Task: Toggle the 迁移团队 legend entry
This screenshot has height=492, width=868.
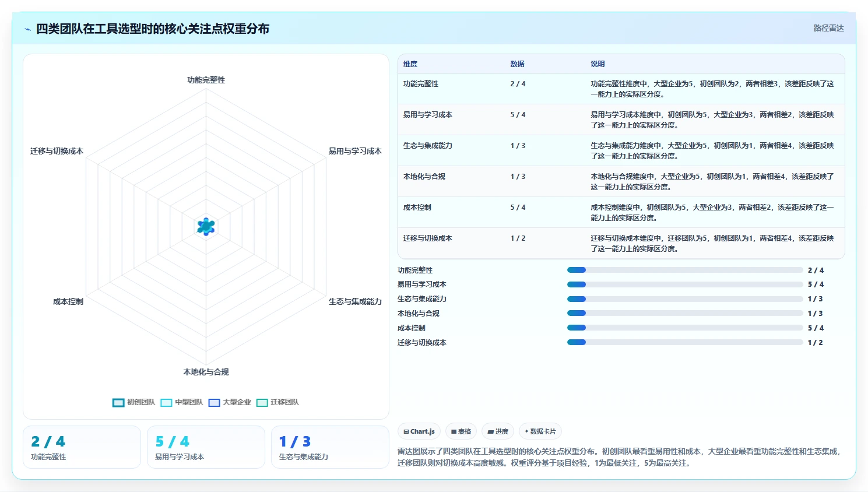Action: click(277, 402)
